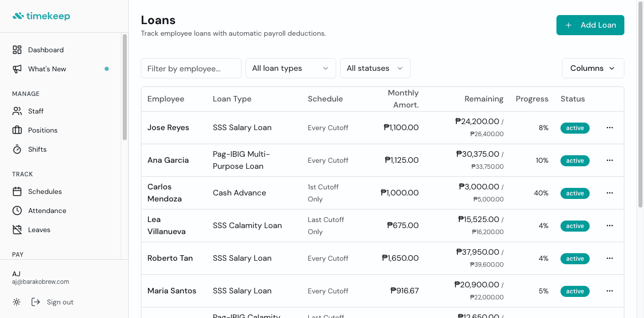Select the Staff icon in the sidebar
This screenshot has width=644, height=318.
click(x=17, y=111)
